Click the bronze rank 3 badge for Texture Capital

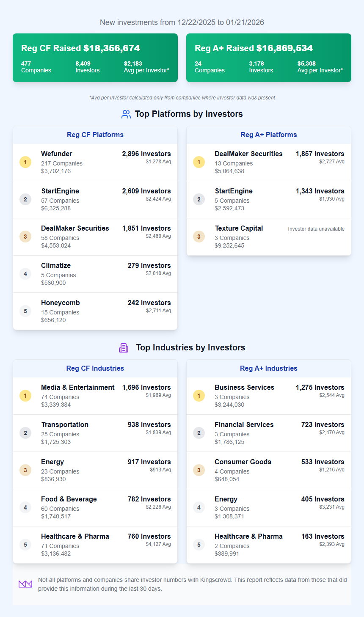(x=199, y=237)
